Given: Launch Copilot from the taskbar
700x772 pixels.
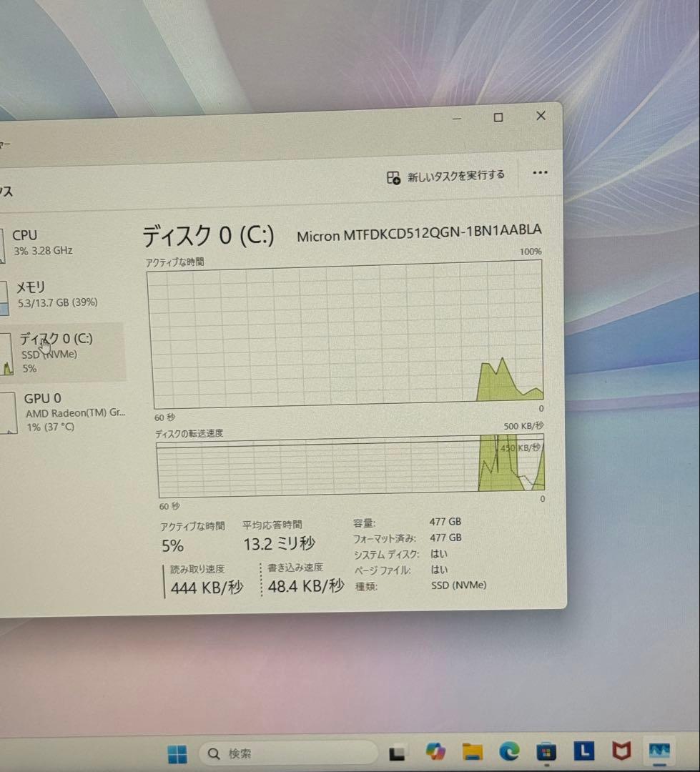Looking at the screenshot, I should (x=435, y=752).
